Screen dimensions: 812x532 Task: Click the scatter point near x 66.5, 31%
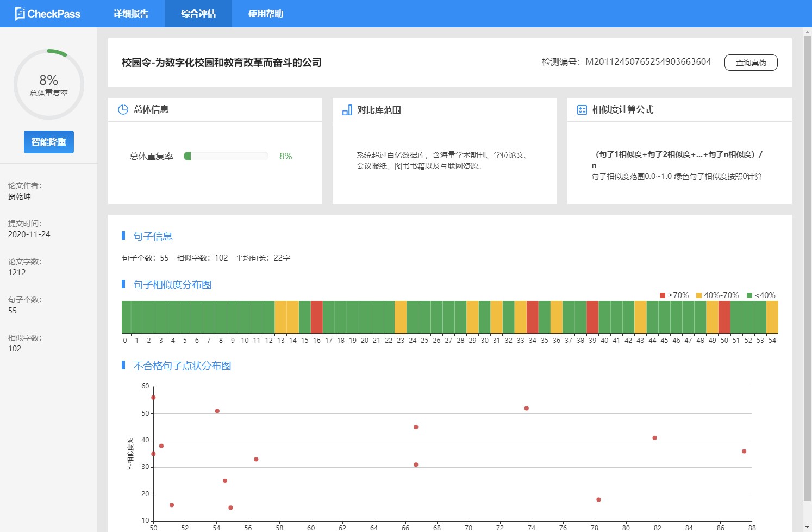tap(416, 465)
